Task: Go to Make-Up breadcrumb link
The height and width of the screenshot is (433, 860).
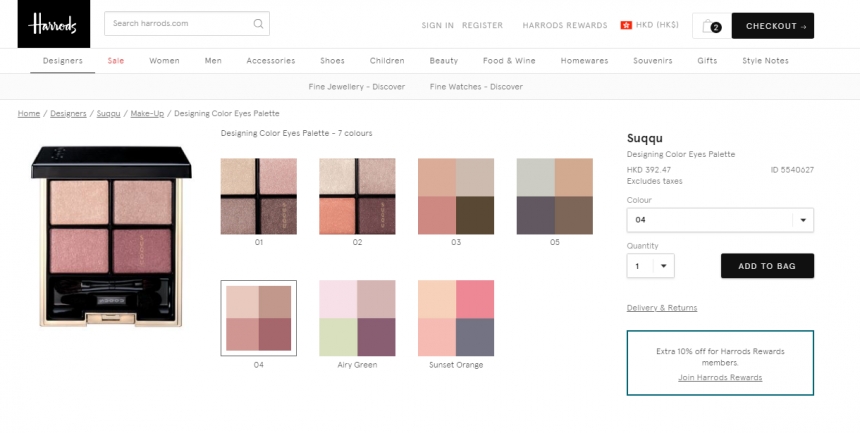Action: (x=147, y=114)
